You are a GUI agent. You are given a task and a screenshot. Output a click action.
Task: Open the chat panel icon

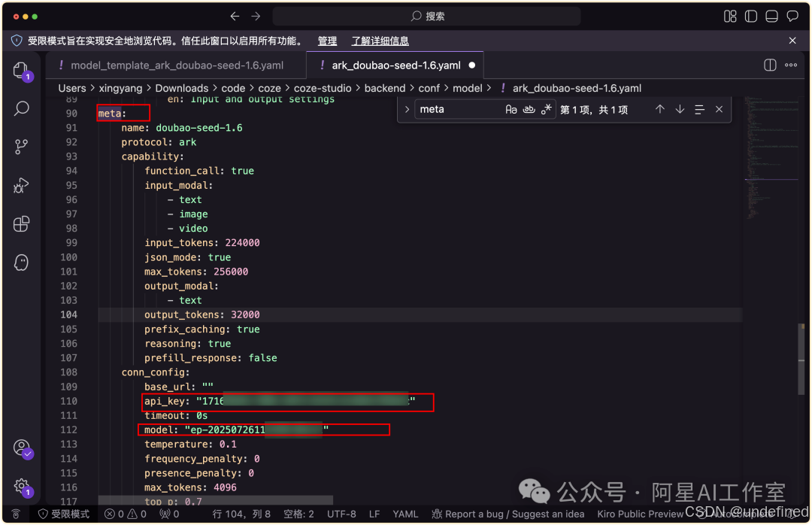tap(792, 16)
